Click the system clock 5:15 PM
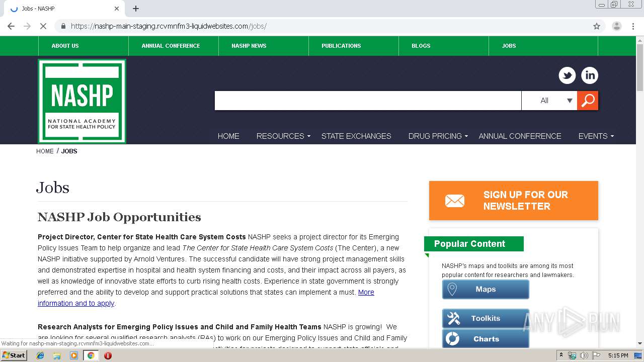Screen dimensions: 644x362 618,355
